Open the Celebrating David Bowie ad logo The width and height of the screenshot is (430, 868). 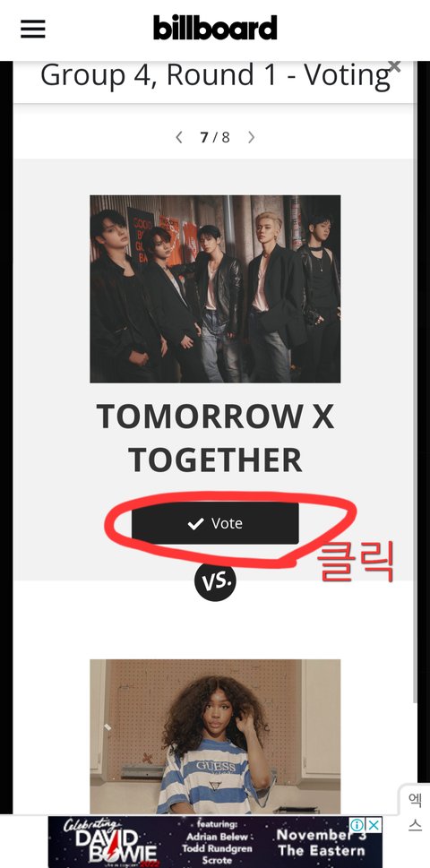tap(109, 842)
